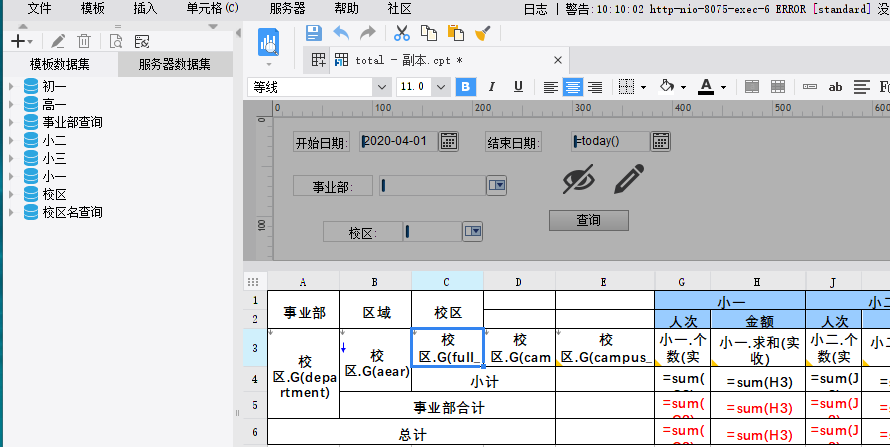Open the 单元格 menu
The height and width of the screenshot is (447, 890).
pos(212,9)
